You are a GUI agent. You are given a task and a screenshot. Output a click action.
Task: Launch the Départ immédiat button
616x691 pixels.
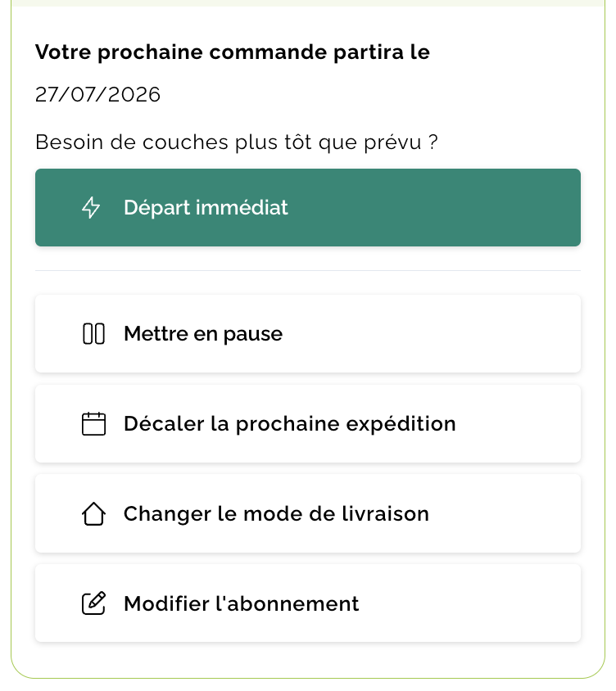(308, 208)
